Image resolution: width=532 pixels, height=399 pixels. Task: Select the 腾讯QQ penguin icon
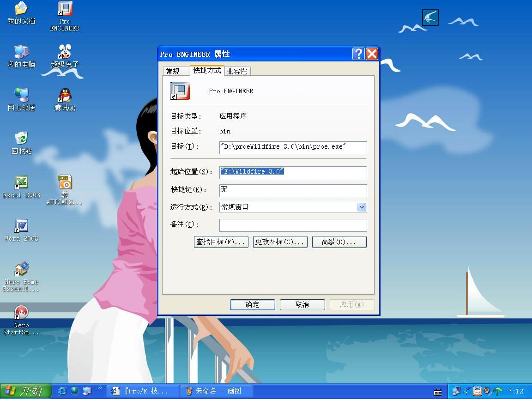pos(65,100)
